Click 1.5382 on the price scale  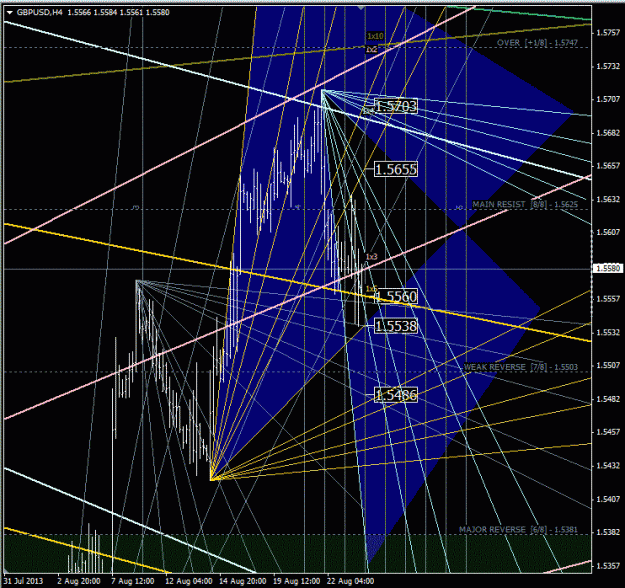point(608,532)
